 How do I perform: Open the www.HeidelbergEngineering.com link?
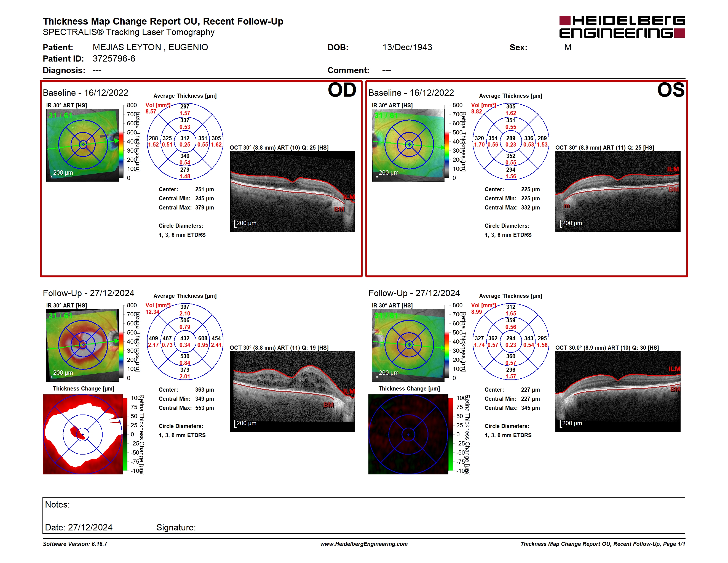coord(364,544)
